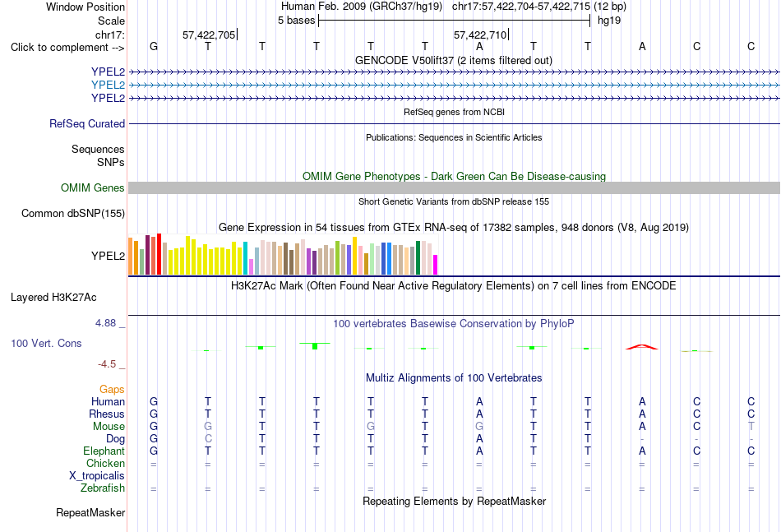Select the light blue YPEL2 transcript label
This screenshot has height=532, width=781.
(108, 85)
